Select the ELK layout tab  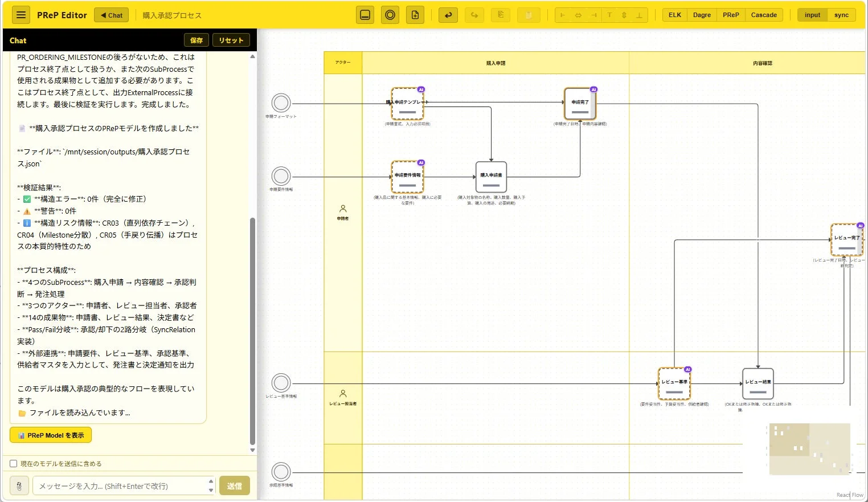point(675,15)
